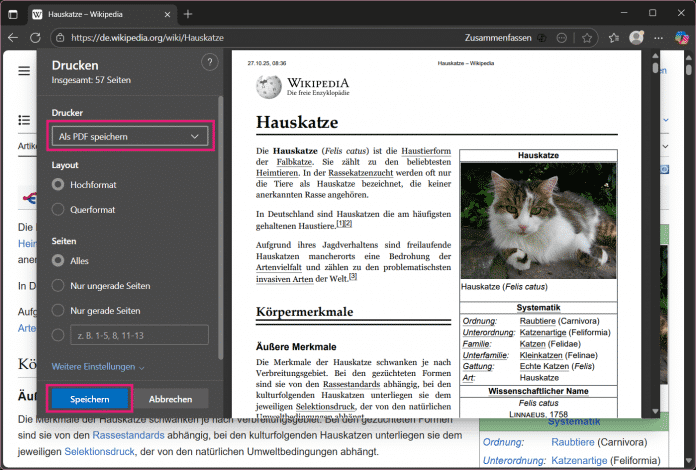
Task: Click the print preview scroll up arrow
Action: point(655,56)
